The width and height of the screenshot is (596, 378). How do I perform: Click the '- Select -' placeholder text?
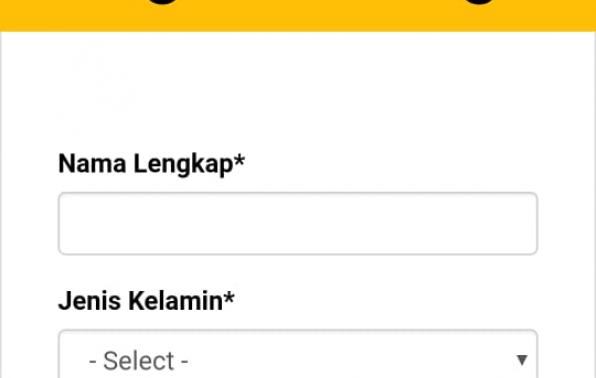coord(138,361)
